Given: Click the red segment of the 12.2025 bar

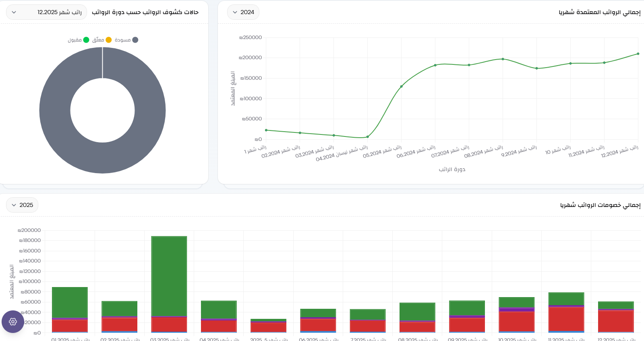Looking at the screenshot, I should 616,321.
